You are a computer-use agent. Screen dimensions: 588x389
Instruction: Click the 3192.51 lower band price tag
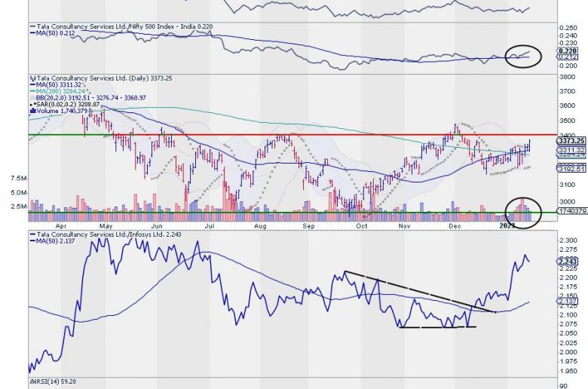[x=571, y=168]
